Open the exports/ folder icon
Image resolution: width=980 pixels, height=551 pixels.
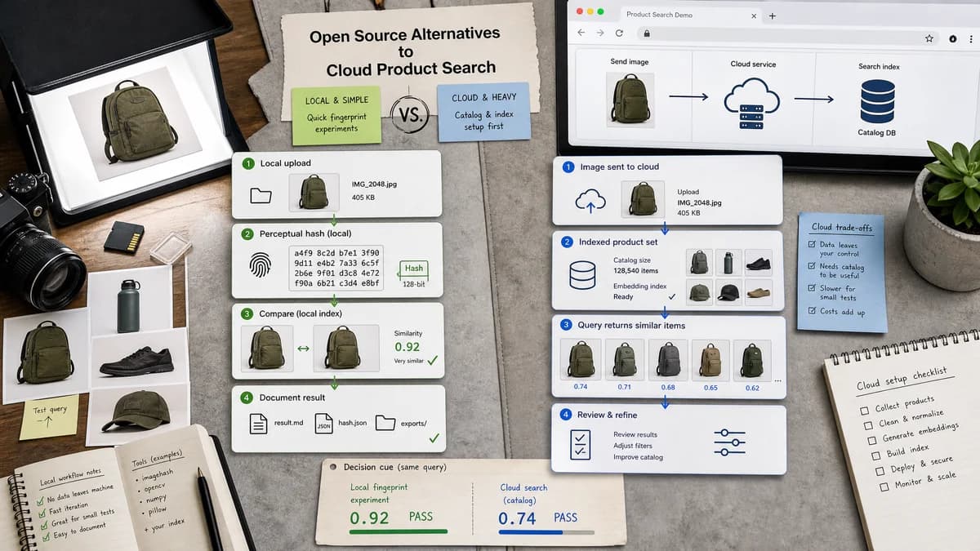(x=385, y=424)
